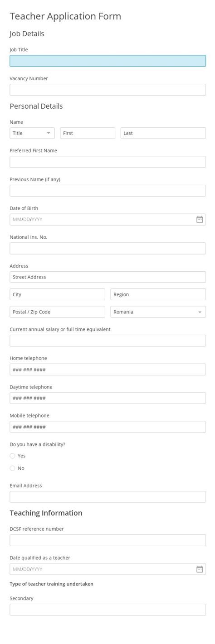Viewport: 215px width, 644px height.
Task: Click the Home telephone field
Action: (108, 370)
